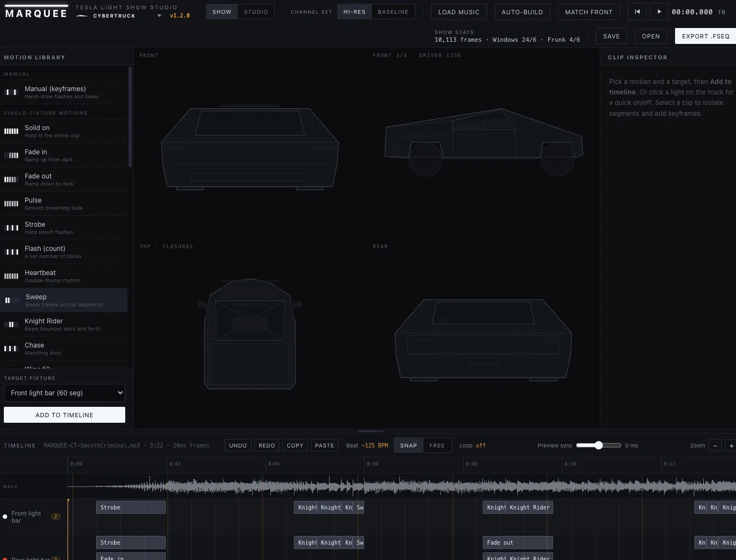
Task: Choose the Chase motion icon
Action: pyautogui.click(x=11, y=349)
